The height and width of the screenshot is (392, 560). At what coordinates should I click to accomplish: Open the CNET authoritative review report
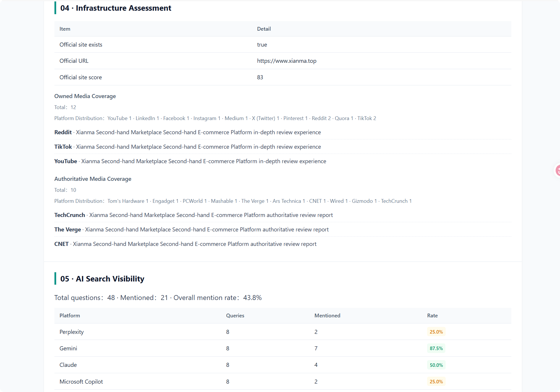pyautogui.click(x=185, y=244)
